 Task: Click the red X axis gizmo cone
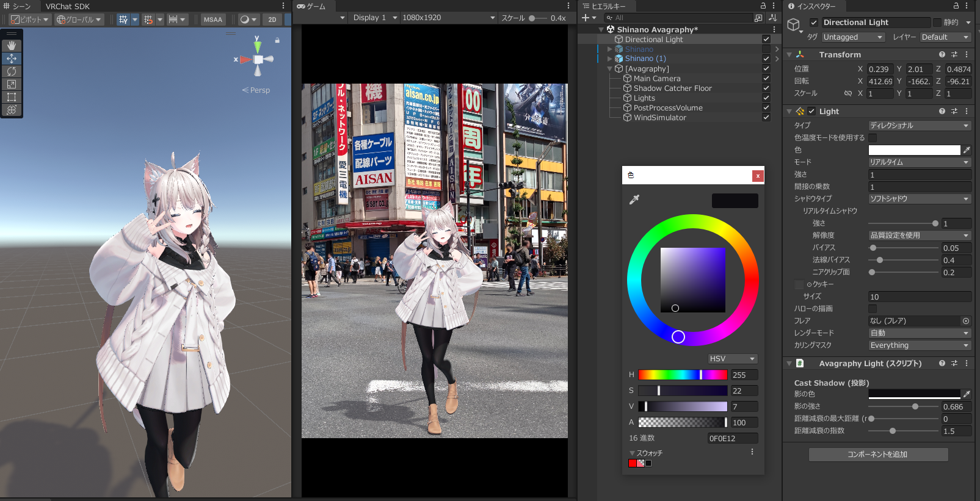[x=245, y=60]
